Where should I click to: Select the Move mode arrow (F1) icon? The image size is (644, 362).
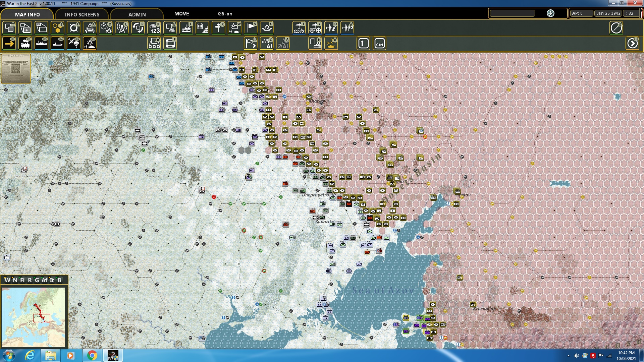point(9,43)
